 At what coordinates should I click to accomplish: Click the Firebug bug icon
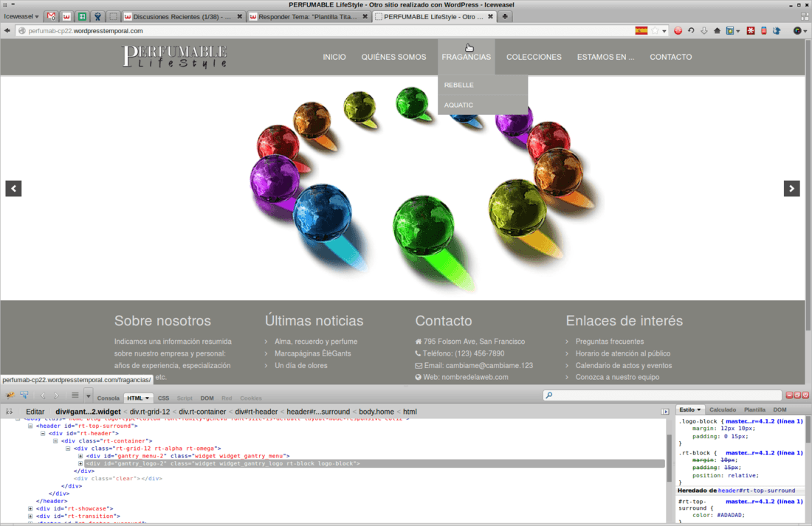10,395
